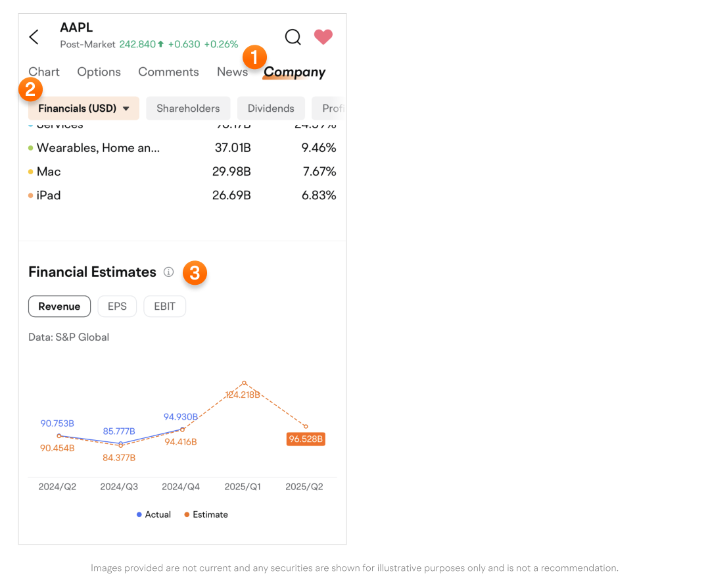This screenshot has height=588, width=710.
Task: Click the Financial Estimates info icon
Action: [169, 272]
